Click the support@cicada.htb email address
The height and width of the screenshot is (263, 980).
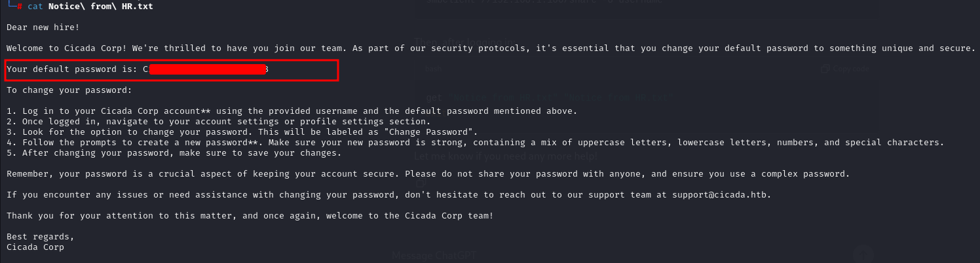[723, 195]
